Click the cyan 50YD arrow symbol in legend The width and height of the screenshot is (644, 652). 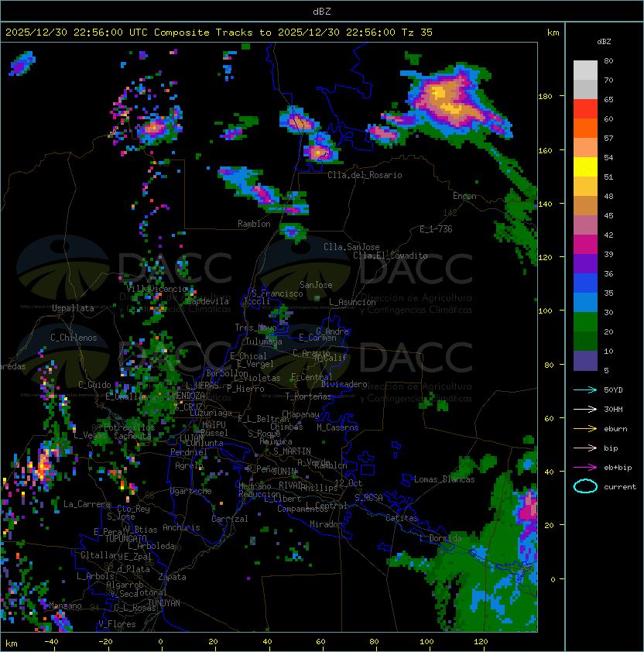(585, 390)
